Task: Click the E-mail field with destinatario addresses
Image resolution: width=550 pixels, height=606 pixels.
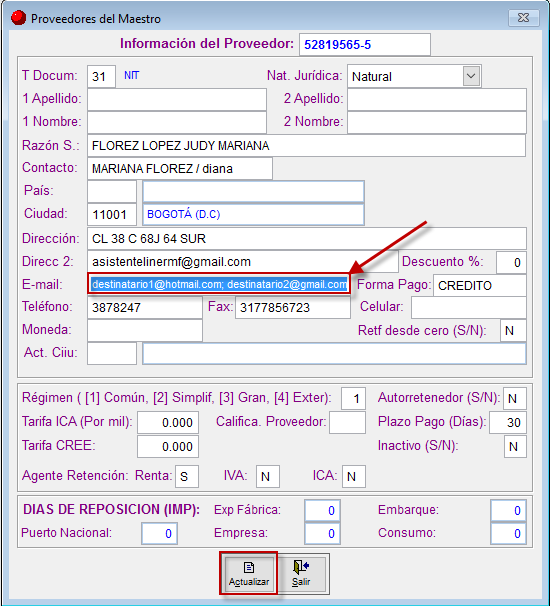Action: pos(219,284)
